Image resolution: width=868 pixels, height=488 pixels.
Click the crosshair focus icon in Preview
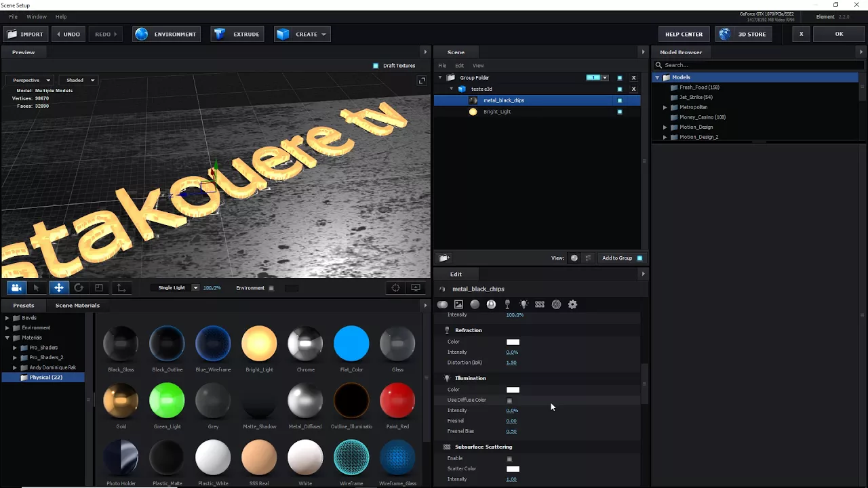396,288
